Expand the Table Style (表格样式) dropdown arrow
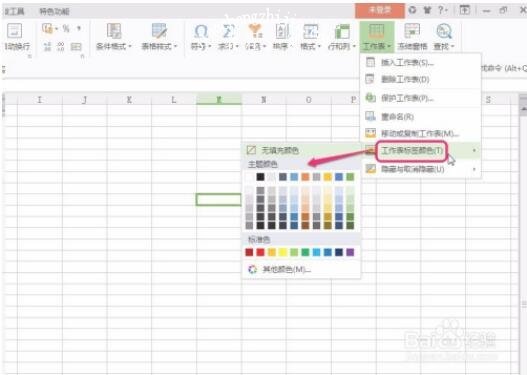This screenshot has width=527, height=375. click(175, 46)
